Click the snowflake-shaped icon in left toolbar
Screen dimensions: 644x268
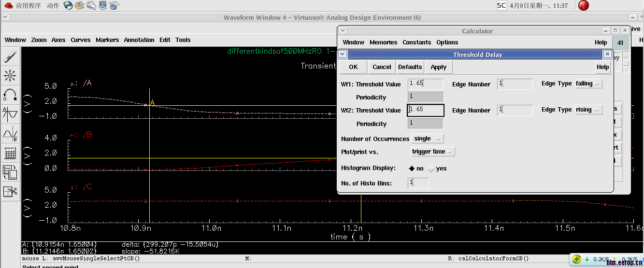point(10,76)
